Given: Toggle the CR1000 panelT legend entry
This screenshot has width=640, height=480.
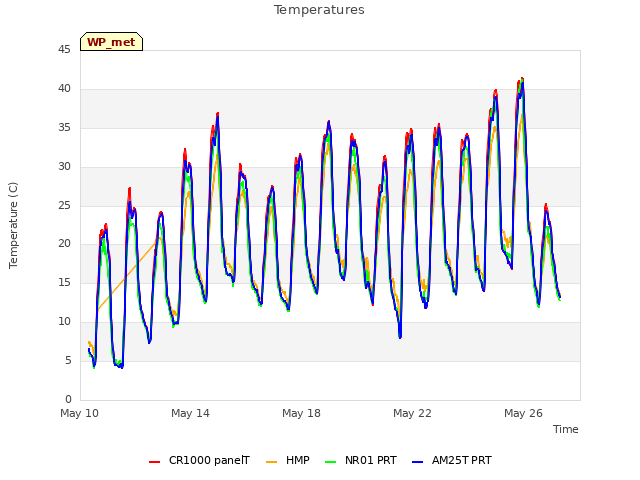Looking at the screenshot, I should (199, 460).
